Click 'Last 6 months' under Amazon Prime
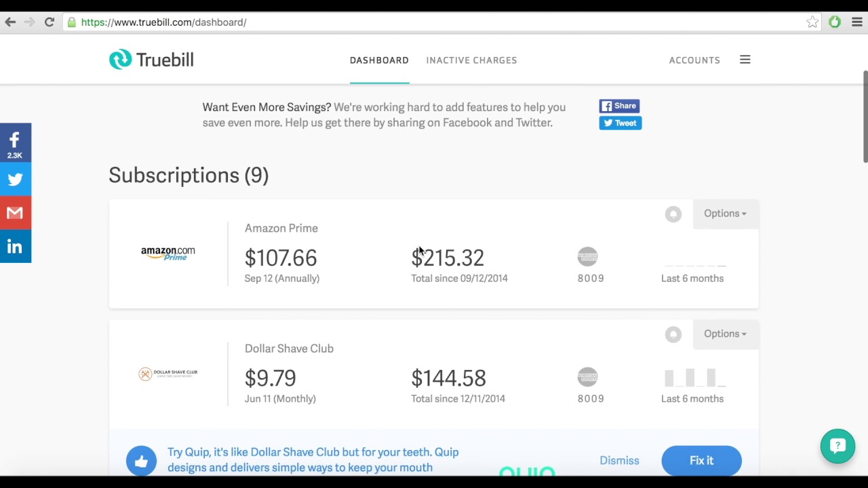 click(692, 279)
